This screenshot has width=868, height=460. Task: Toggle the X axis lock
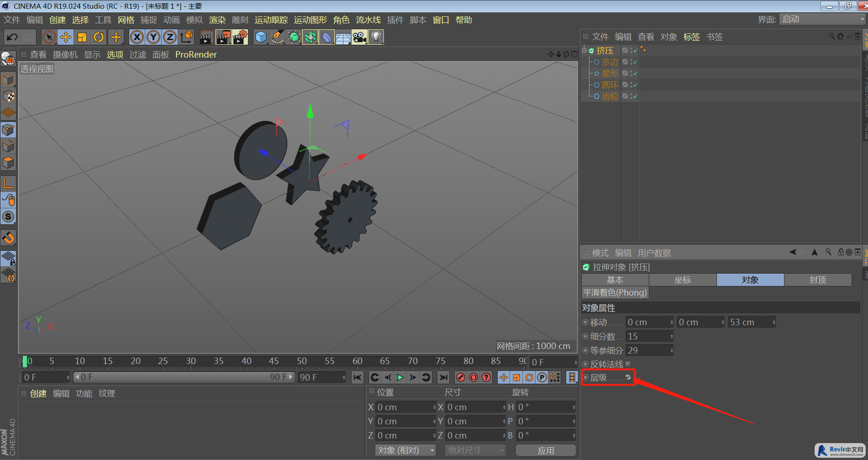click(x=137, y=37)
